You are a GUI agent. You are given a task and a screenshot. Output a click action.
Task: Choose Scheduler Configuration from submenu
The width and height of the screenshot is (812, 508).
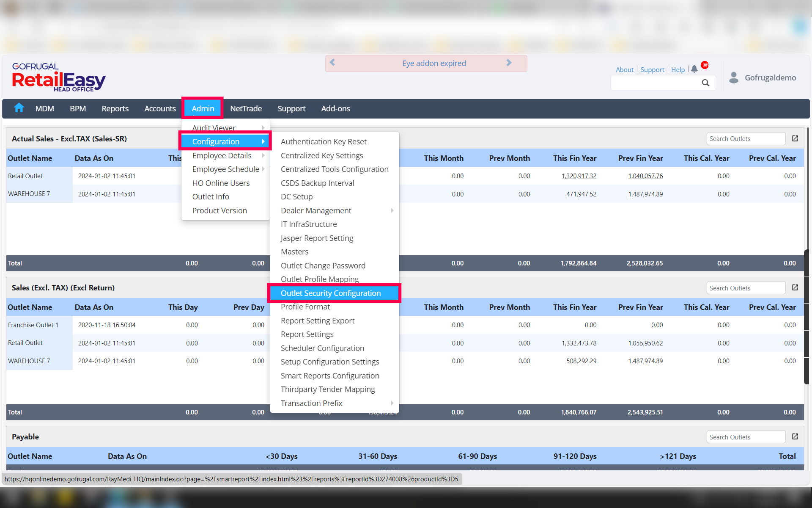(x=322, y=348)
